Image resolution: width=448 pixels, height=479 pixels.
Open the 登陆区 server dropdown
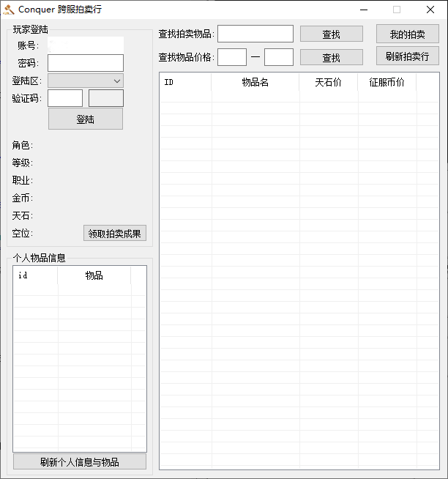coord(86,81)
